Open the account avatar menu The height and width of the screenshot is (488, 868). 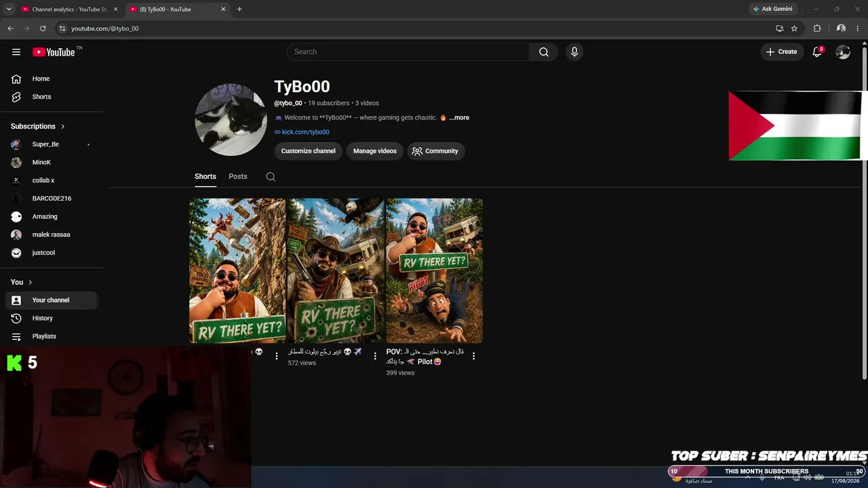(x=843, y=52)
